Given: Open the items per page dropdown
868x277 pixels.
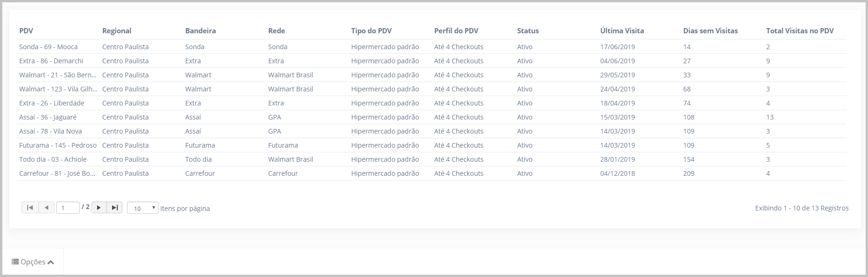Looking at the screenshot, I should click(x=143, y=208).
